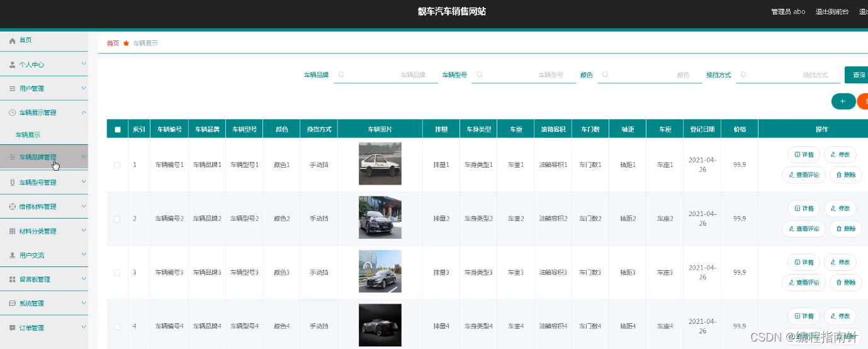
Task: Expand 用户交流 using its chevron arrow
Action: point(84,255)
